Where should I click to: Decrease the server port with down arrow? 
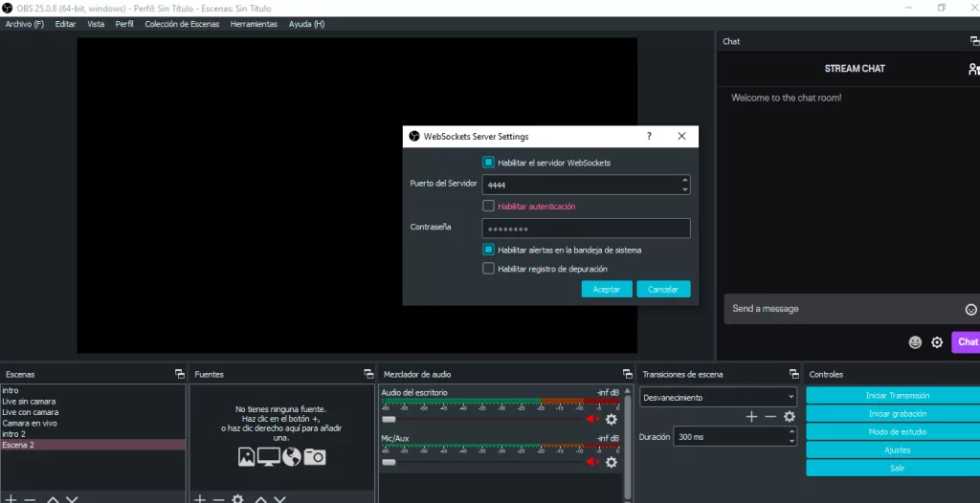[x=685, y=190]
